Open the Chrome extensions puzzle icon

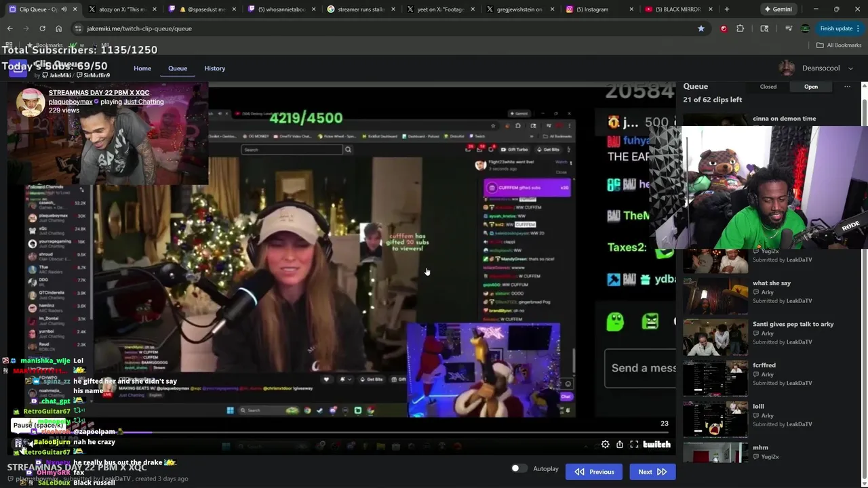pyautogui.click(x=740, y=28)
